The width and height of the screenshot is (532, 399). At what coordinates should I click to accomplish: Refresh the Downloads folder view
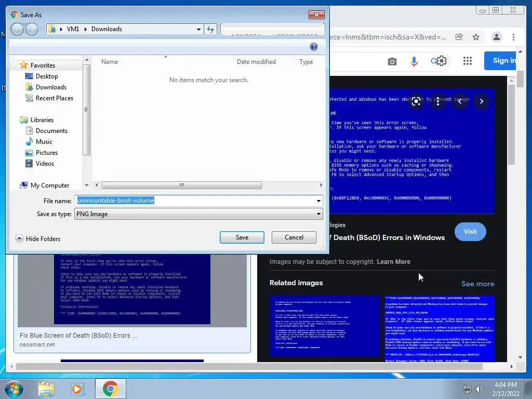click(x=210, y=29)
